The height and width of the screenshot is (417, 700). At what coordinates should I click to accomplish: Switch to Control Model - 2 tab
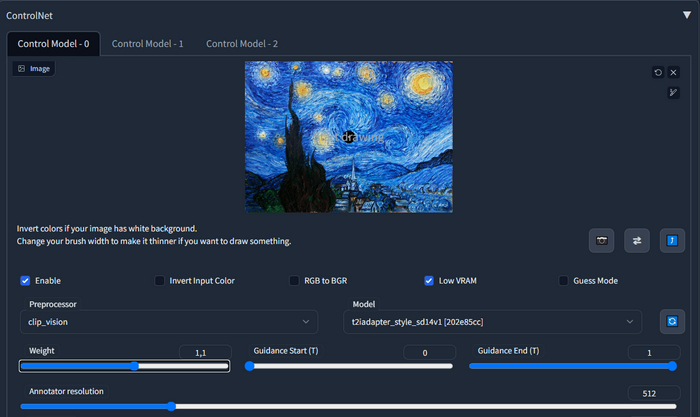(242, 44)
